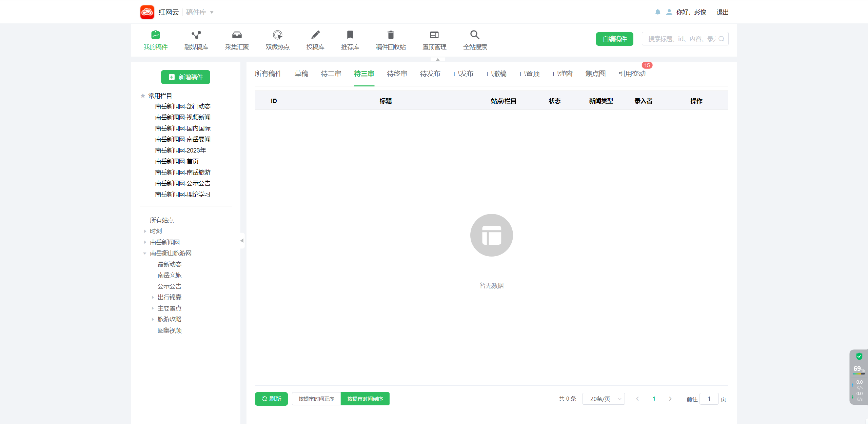Switch to the 待终审 tab
Screen dimensions: 868x424
pyautogui.click(x=397, y=74)
